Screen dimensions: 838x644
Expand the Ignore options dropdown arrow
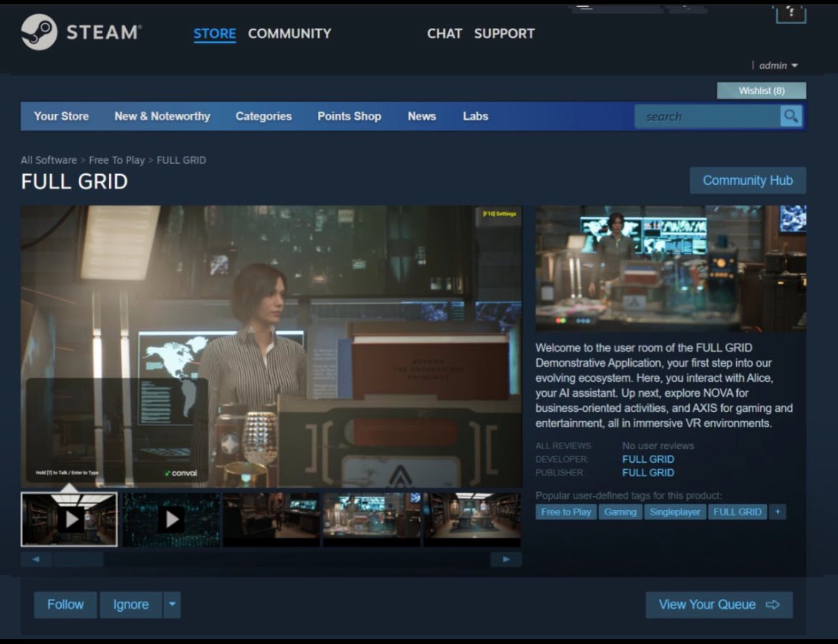click(172, 605)
